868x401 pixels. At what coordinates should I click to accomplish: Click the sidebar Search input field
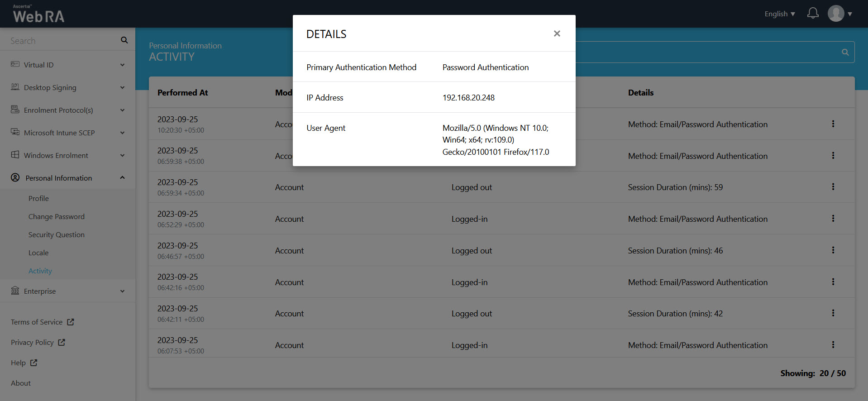pyautogui.click(x=61, y=41)
